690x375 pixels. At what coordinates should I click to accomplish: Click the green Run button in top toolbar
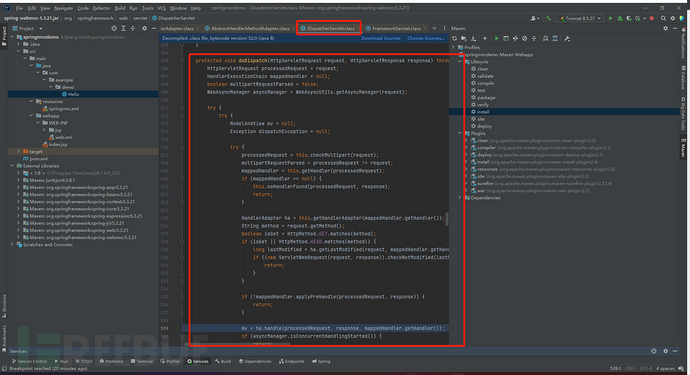610,18
